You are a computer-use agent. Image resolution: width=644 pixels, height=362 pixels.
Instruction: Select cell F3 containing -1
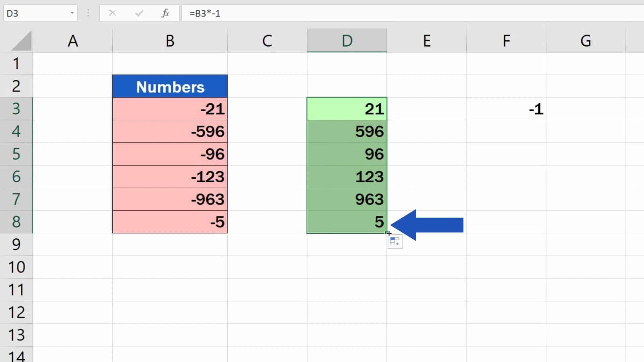[506, 109]
